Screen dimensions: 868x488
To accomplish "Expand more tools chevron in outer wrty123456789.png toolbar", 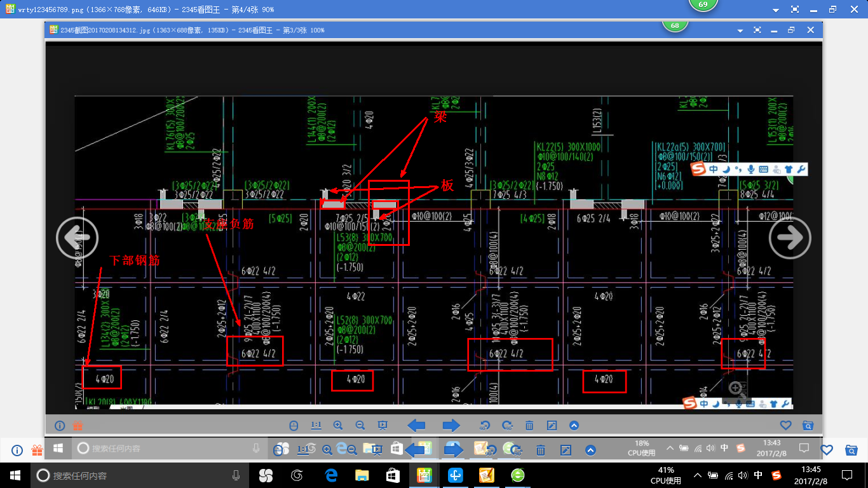I will [x=590, y=451].
